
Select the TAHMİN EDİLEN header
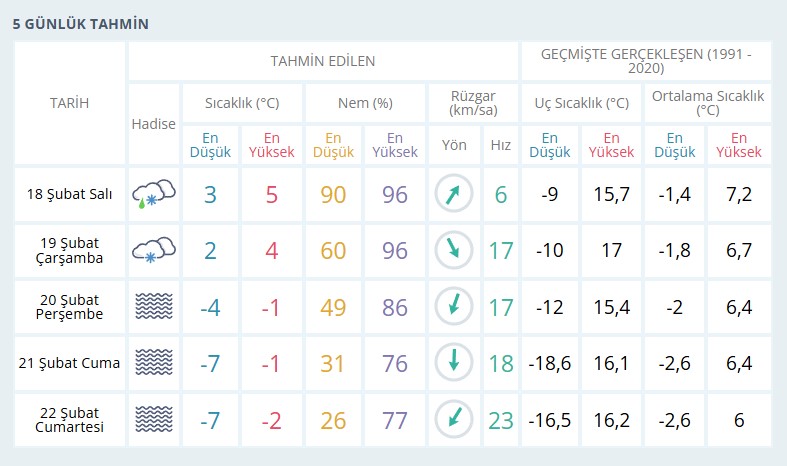tap(323, 61)
